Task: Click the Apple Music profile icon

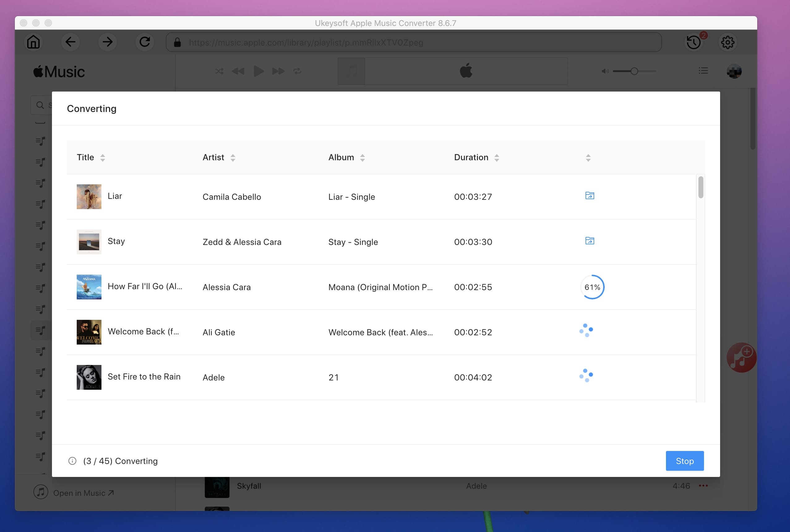Action: point(734,71)
